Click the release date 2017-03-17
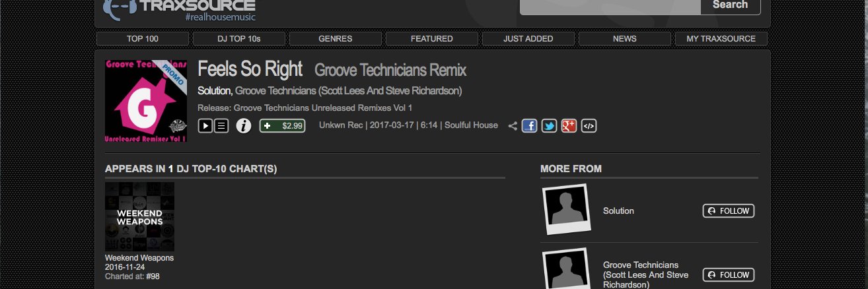 [392, 125]
